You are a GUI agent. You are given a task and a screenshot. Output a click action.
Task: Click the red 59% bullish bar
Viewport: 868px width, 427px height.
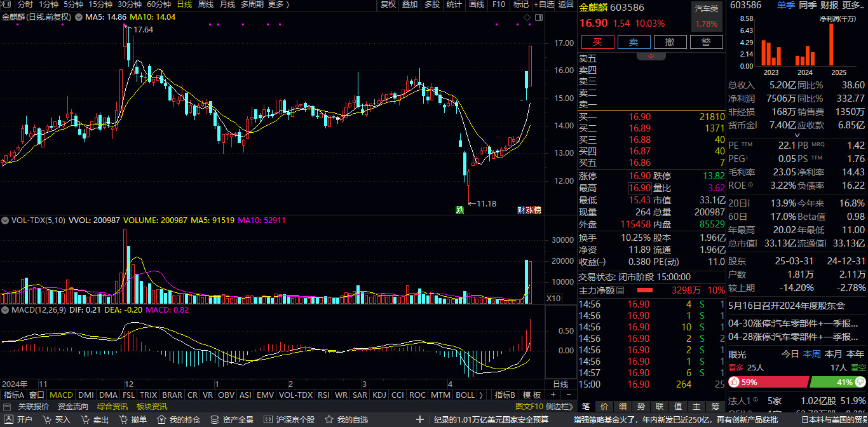click(x=768, y=382)
